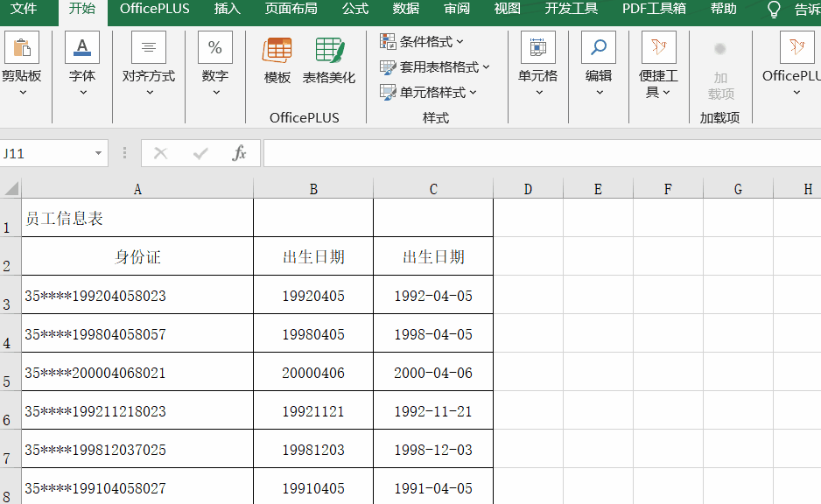Screen dimensions: 821x504
Task: Switch to the 数据 data tab
Action: (406, 9)
